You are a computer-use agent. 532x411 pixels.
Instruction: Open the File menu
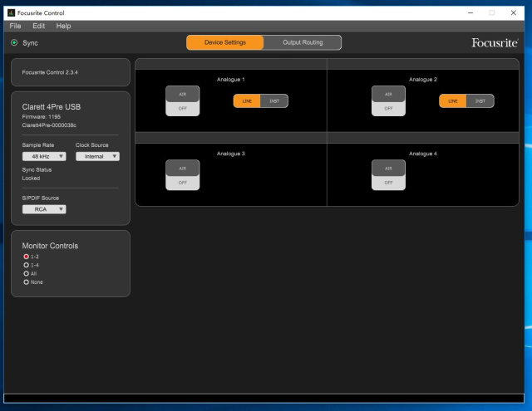(15, 26)
